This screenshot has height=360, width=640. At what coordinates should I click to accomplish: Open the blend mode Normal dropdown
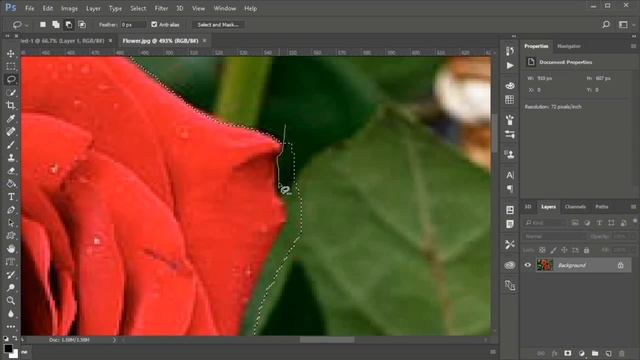pyautogui.click(x=553, y=236)
